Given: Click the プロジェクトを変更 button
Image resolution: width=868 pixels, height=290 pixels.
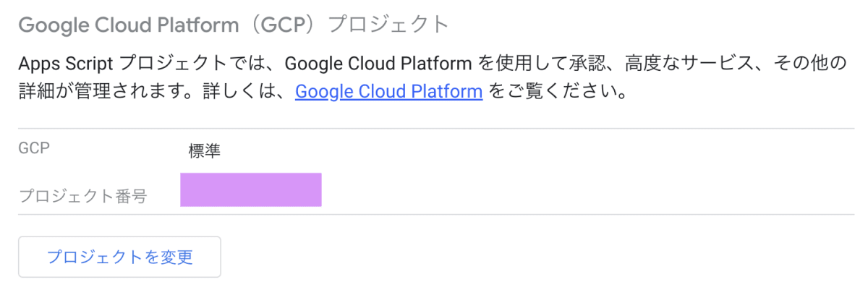Looking at the screenshot, I should (119, 257).
